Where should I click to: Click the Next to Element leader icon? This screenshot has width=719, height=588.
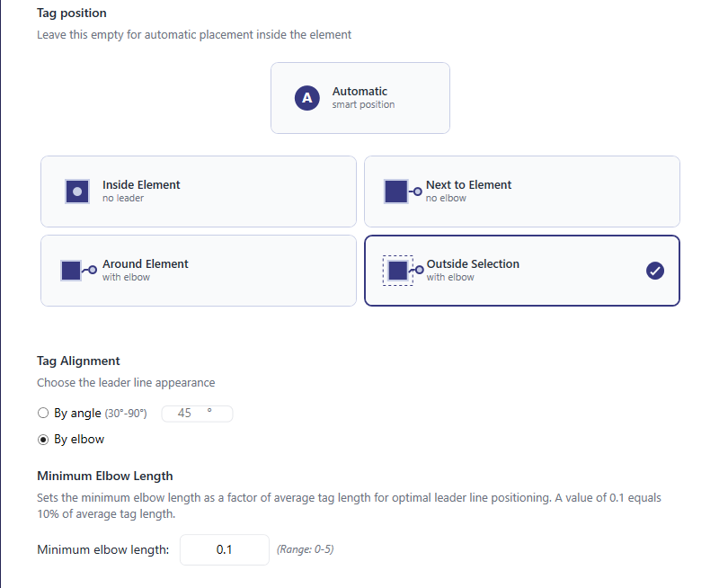click(x=403, y=192)
